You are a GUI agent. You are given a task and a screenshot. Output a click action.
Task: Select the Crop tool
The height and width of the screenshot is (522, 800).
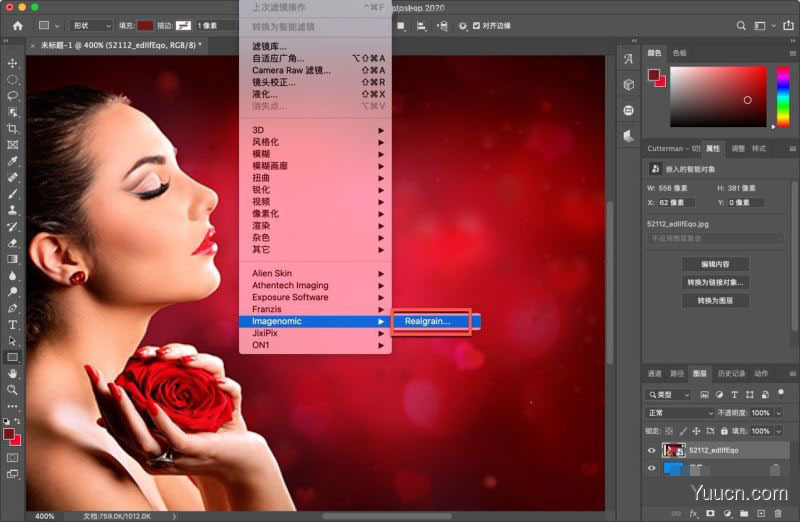pos(13,129)
